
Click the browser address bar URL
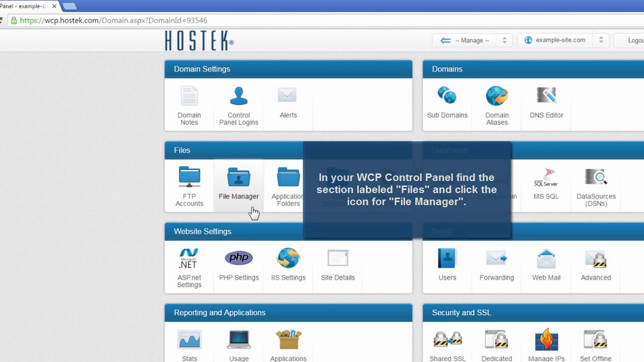coord(114,21)
